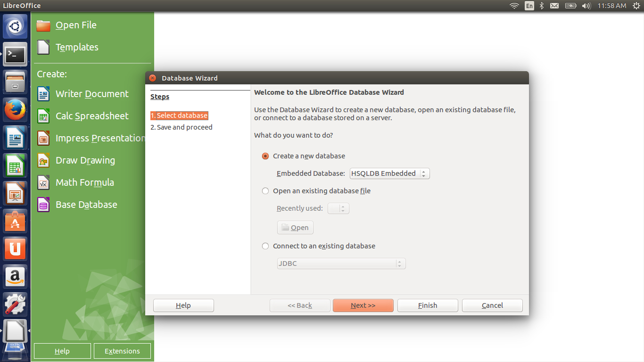This screenshot has width=644, height=362.
Task: Open Templates in the Start Center
Action: coord(67,47)
